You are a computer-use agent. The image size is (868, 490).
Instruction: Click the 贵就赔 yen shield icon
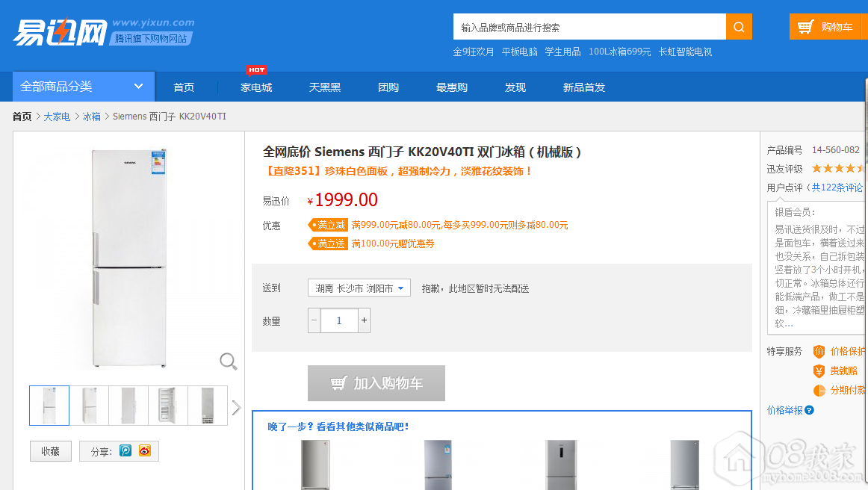coord(819,370)
